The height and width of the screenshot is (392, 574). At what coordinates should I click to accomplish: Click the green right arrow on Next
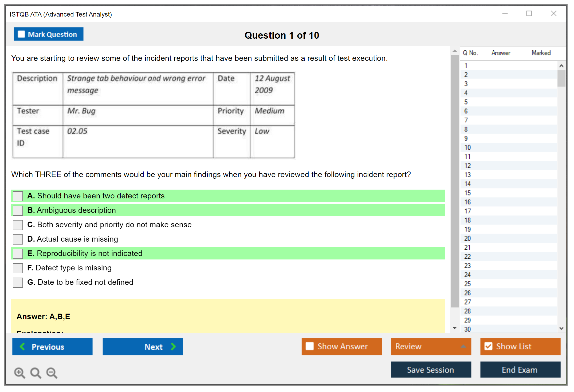(x=173, y=346)
